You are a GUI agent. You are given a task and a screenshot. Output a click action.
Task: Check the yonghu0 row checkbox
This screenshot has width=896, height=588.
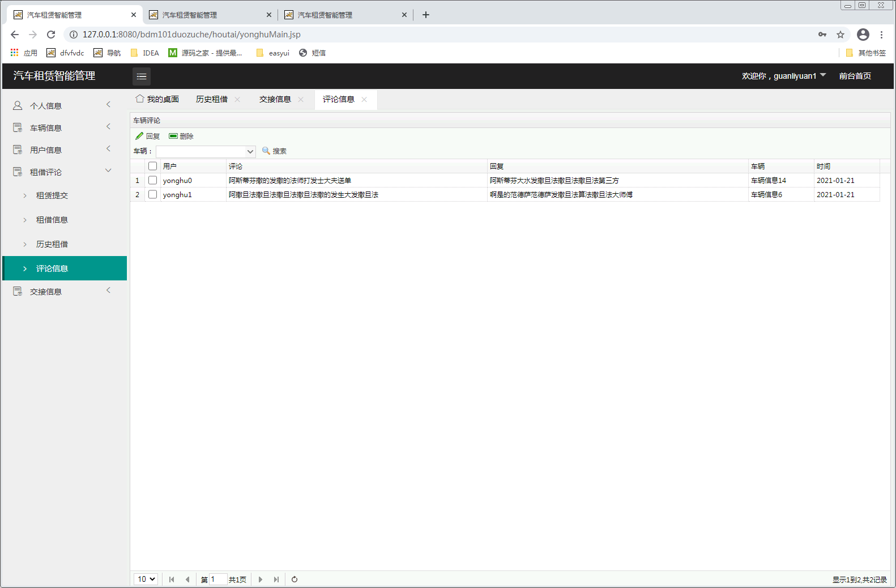(x=152, y=180)
